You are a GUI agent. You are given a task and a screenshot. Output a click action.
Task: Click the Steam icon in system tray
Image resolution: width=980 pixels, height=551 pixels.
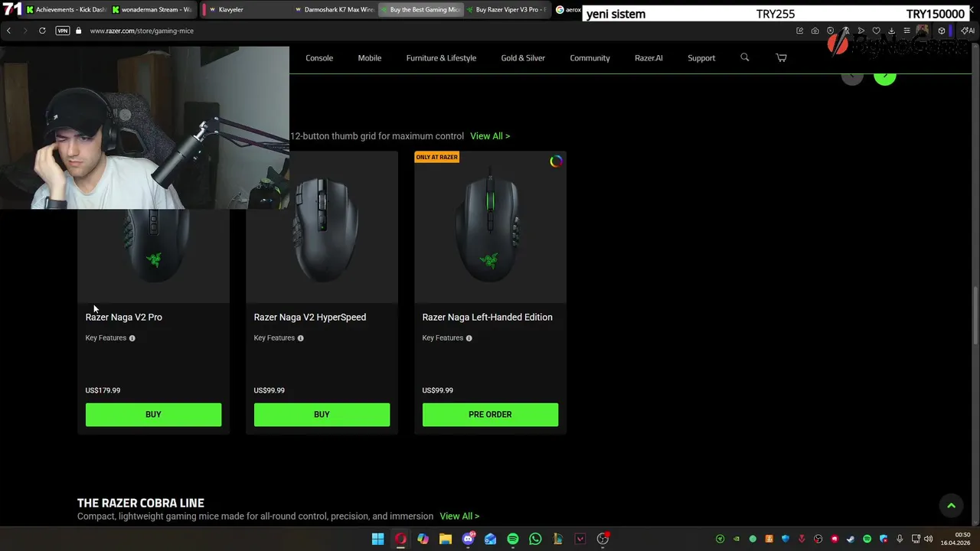coord(851,539)
